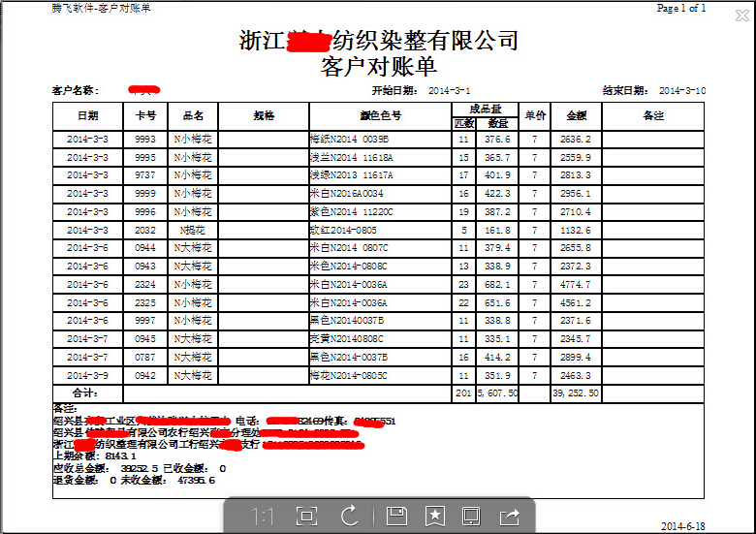The height and width of the screenshot is (534, 756).
Task: Click the total quantity 5,607.50
Action: pyautogui.click(x=497, y=393)
